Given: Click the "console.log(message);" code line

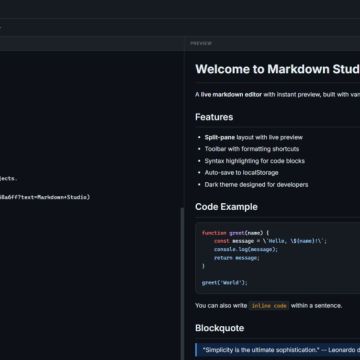Looking at the screenshot, I should pos(246,249).
